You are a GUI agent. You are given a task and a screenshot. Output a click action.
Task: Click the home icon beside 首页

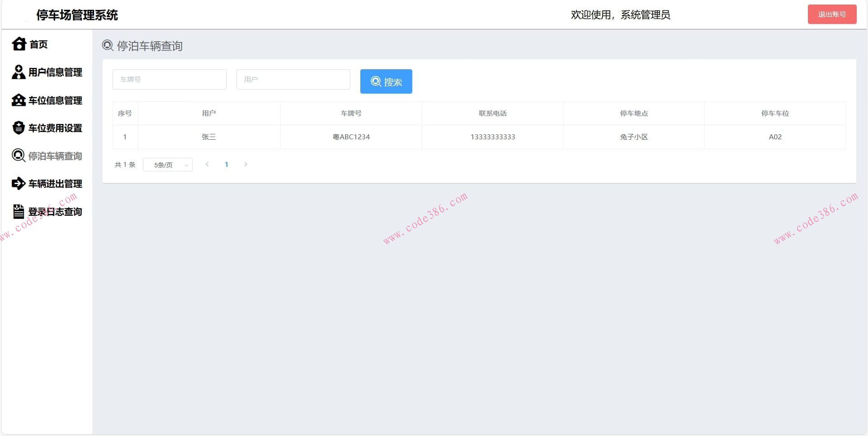pos(19,44)
